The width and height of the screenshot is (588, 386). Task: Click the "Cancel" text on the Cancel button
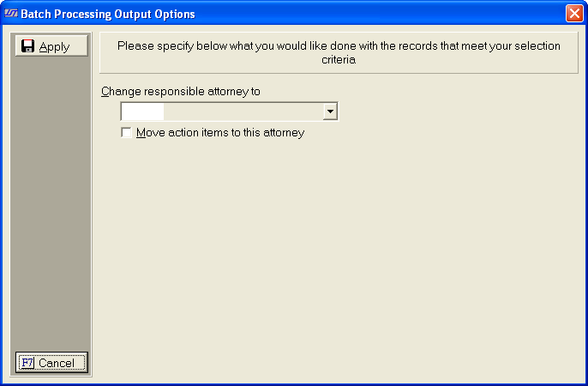pyautogui.click(x=57, y=363)
